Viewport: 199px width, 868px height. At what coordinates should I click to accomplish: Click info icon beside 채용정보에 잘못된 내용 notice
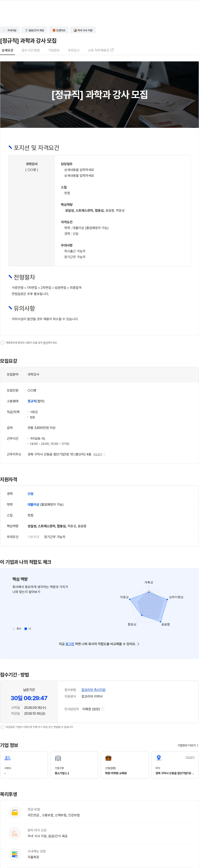click(x=2, y=343)
